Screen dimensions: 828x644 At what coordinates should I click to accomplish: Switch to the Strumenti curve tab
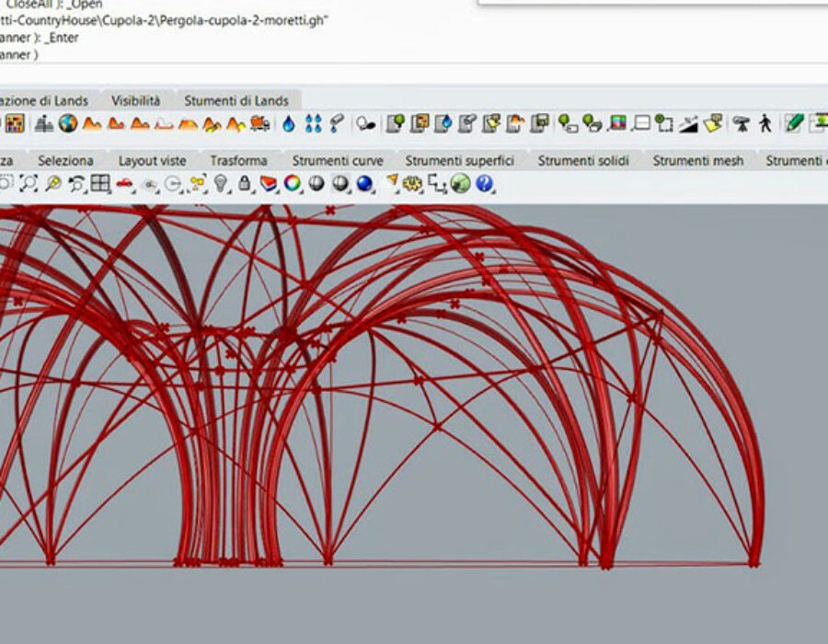click(338, 160)
